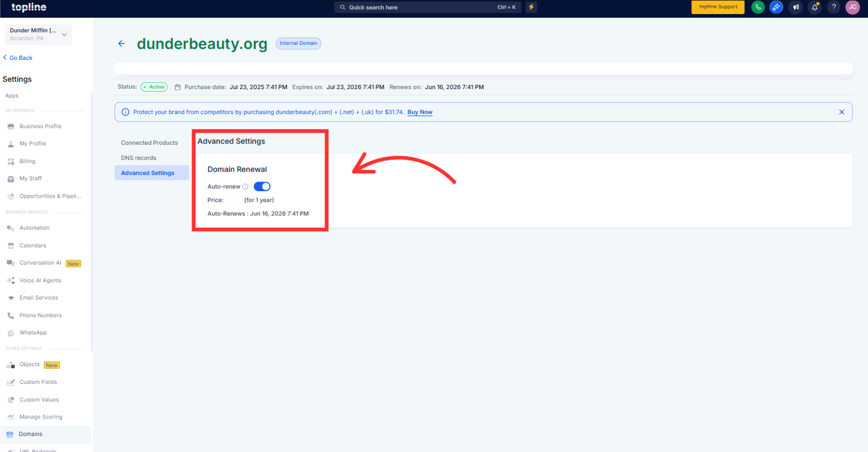Click the New badge beside Conversation AI
Screen dimensions: 868x452
point(73,264)
